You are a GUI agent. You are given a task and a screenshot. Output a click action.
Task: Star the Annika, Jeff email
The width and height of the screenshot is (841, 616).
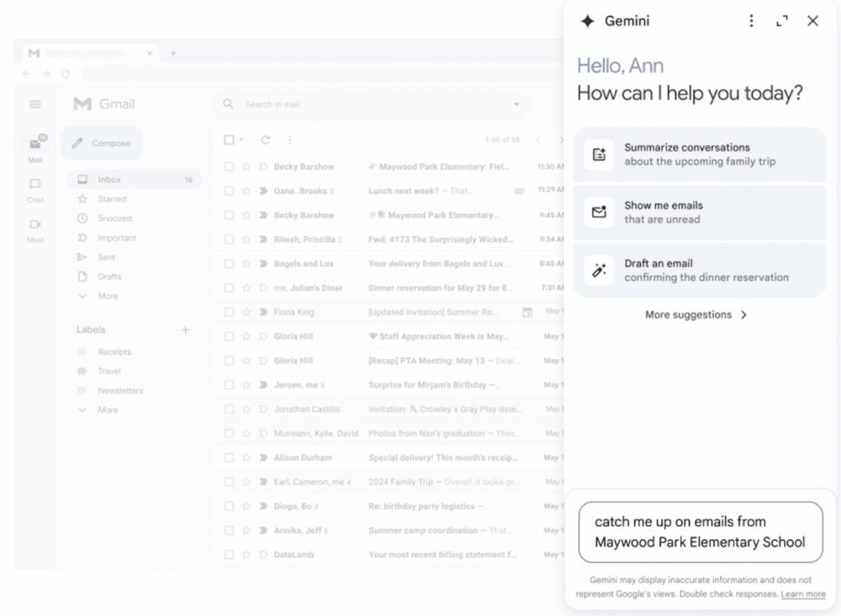click(246, 530)
